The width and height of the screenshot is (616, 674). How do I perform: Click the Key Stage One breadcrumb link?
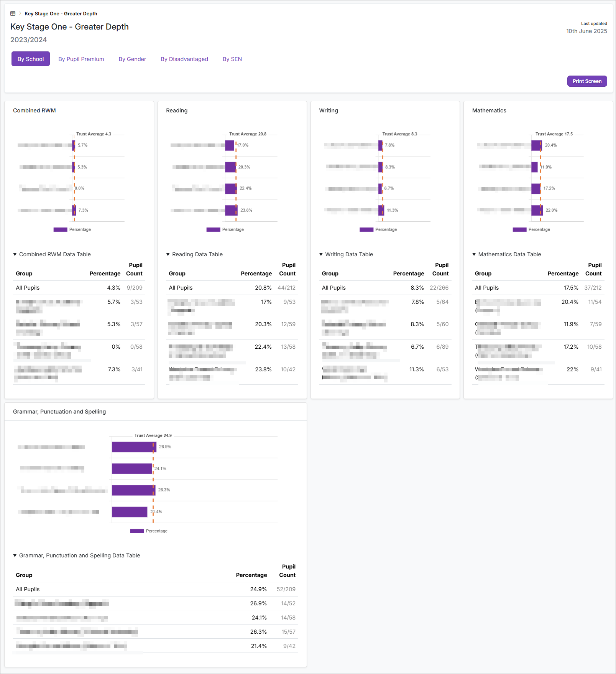pyautogui.click(x=61, y=13)
